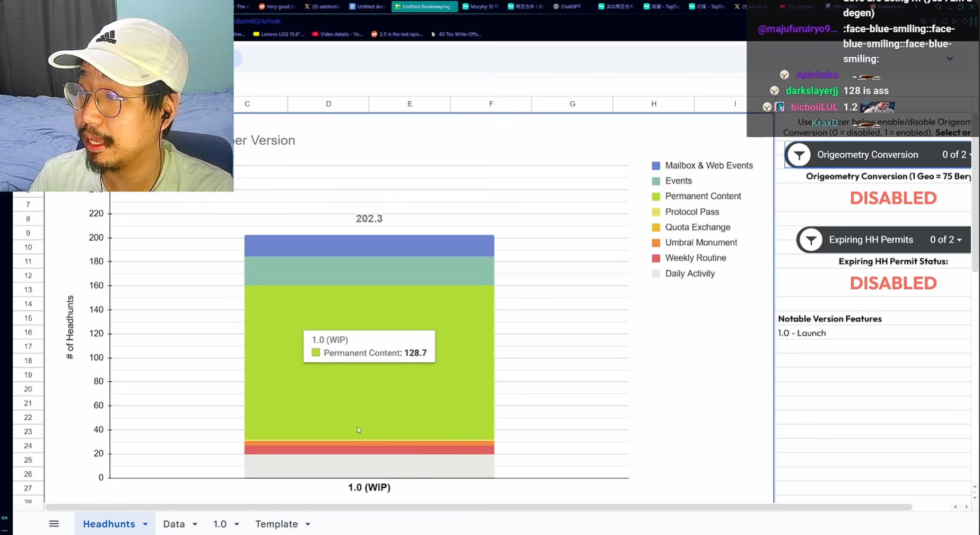The image size is (980, 535).
Task: Click darkslayerjj username in chat overlay
Action: point(811,91)
